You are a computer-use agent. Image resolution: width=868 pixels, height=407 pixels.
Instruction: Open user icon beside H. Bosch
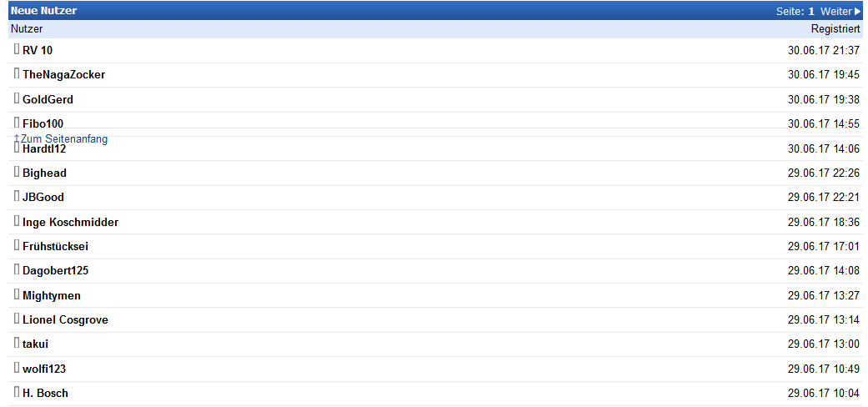17,392
